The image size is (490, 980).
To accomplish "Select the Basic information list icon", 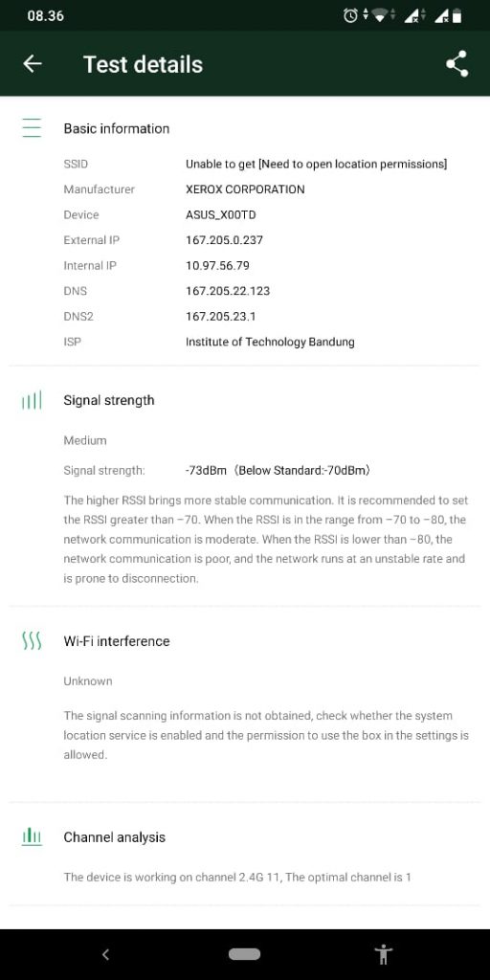I will point(32,128).
